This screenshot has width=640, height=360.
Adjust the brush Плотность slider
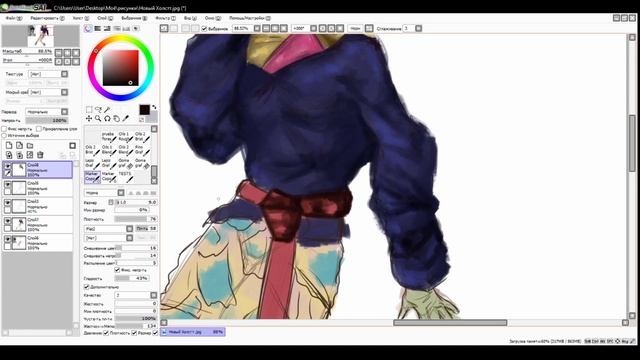136,219
